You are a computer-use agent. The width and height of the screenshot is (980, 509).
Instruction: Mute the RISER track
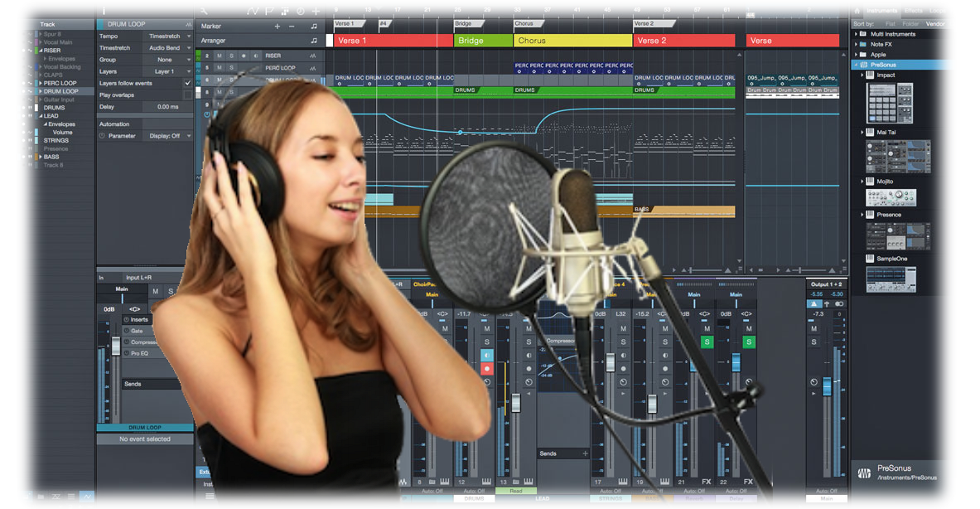point(219,56)
